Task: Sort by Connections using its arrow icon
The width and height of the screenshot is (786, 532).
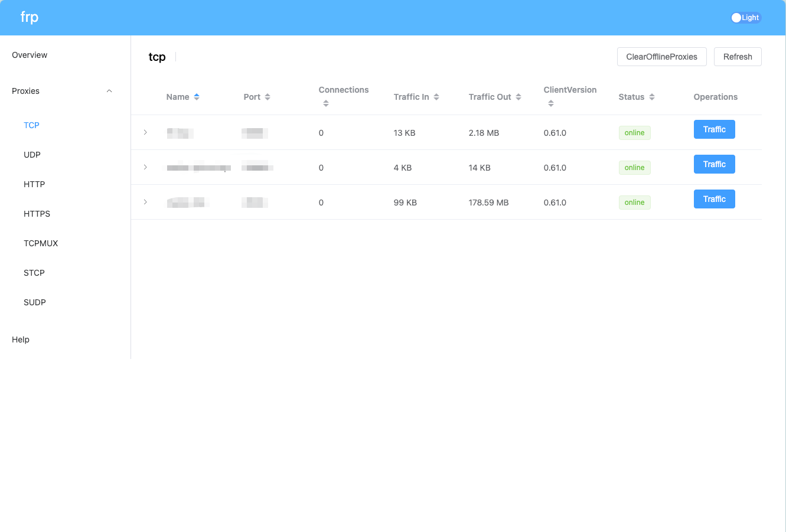Action: coord(326,104)
